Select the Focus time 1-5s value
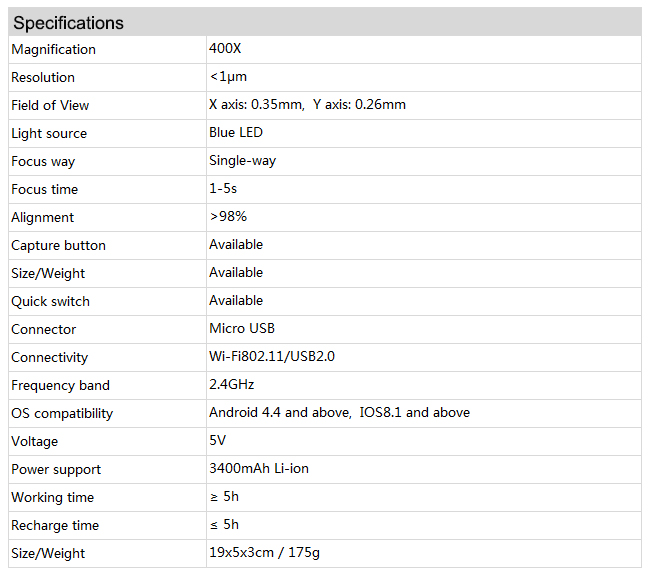 click(x=223, y=189)
